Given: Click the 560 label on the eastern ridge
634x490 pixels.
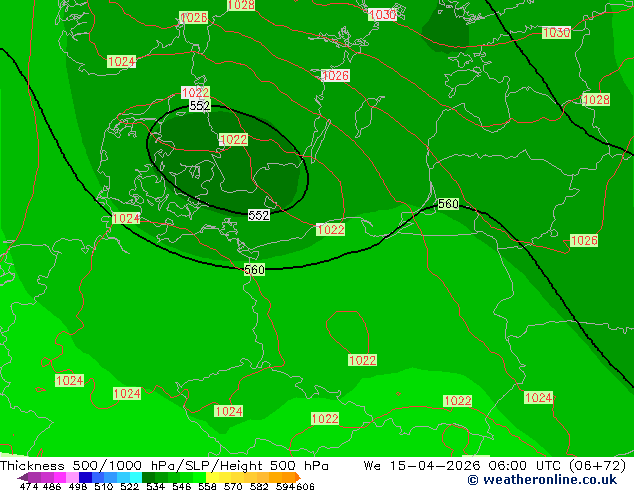Looking at the screenshot, I should click(x=448, y=204).
